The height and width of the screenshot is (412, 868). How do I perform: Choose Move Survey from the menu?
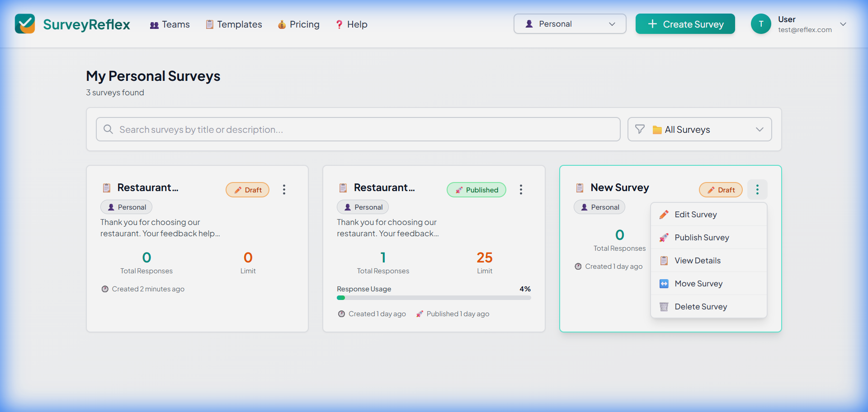(698, 284)
